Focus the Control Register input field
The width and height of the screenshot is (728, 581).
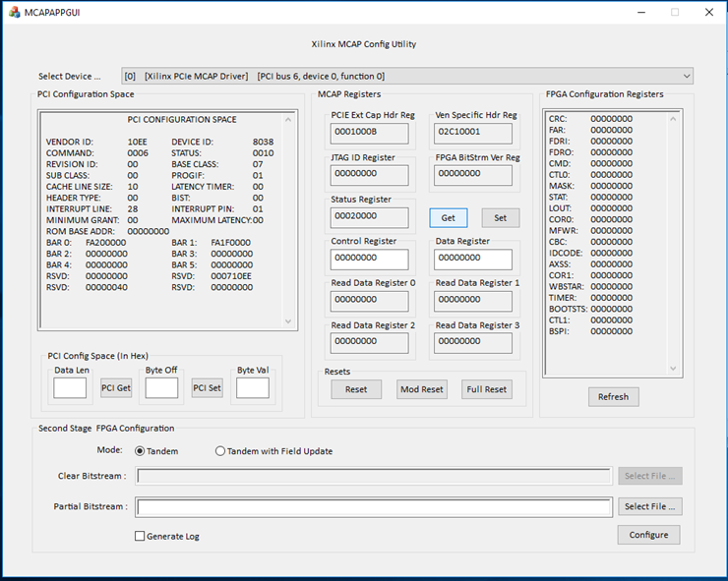pos(369,259)
